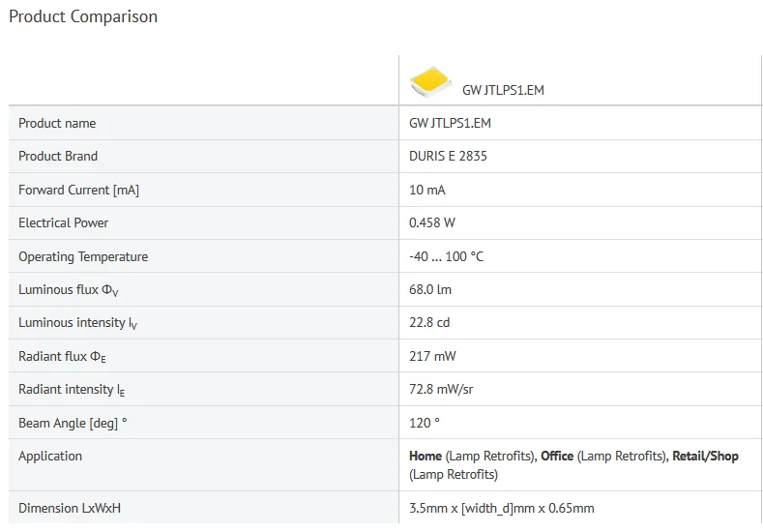
Task: Click the yellow LED product thumbnail
Action: (430, 81)
